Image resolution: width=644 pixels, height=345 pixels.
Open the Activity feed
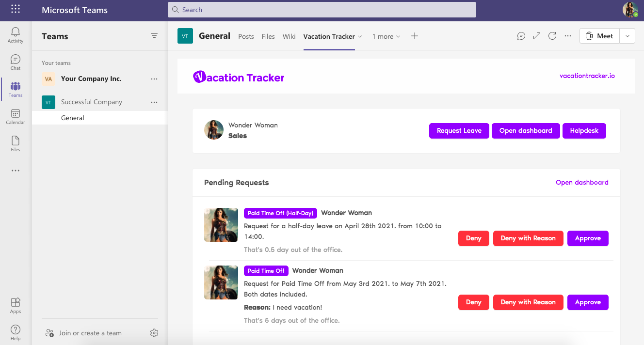pos(16,35)
